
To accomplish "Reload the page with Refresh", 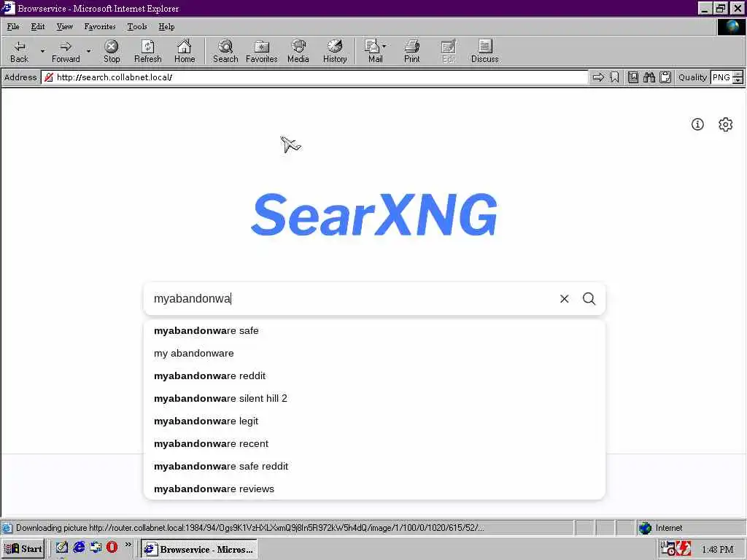I will tap(147, 52).
